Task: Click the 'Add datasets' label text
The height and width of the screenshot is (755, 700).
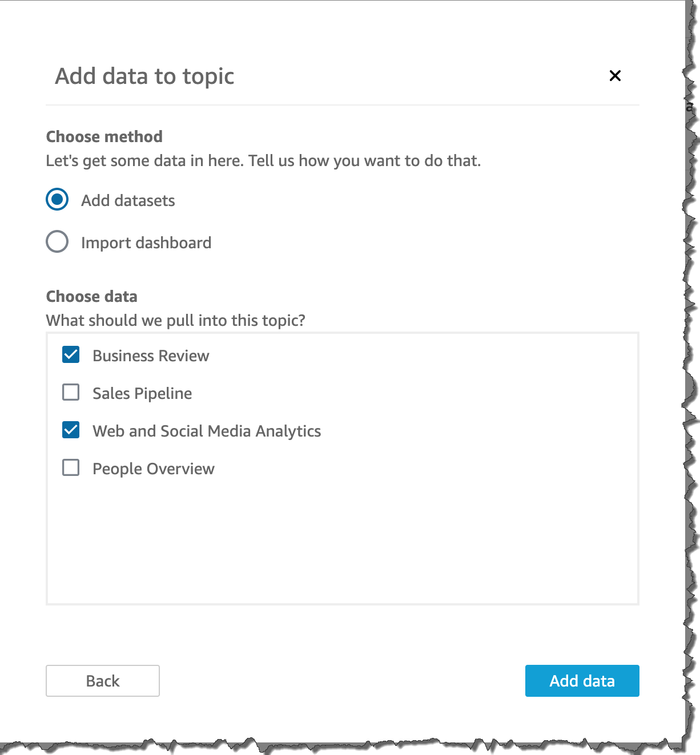Action: click(x=128, y=201)
